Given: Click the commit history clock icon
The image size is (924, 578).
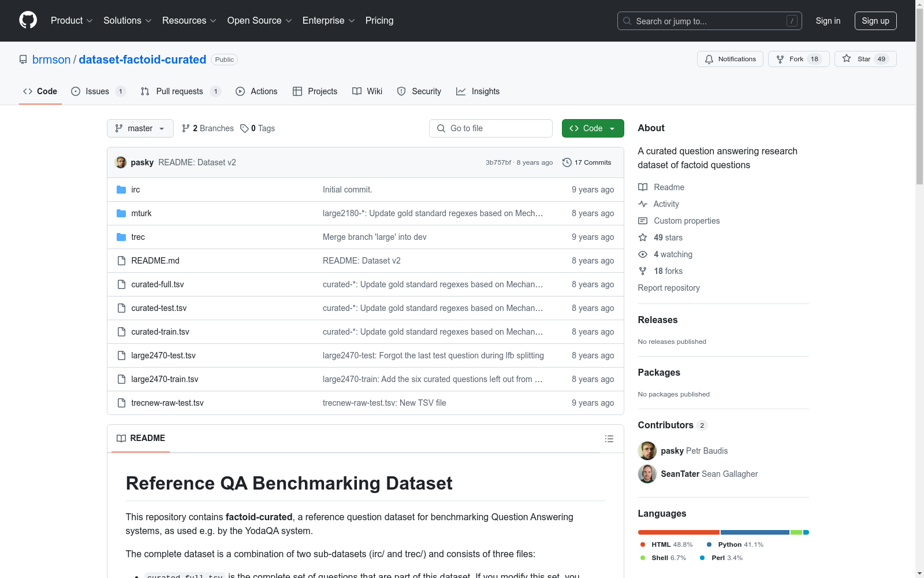Looking at the screenshot, I should click(567, 162).
